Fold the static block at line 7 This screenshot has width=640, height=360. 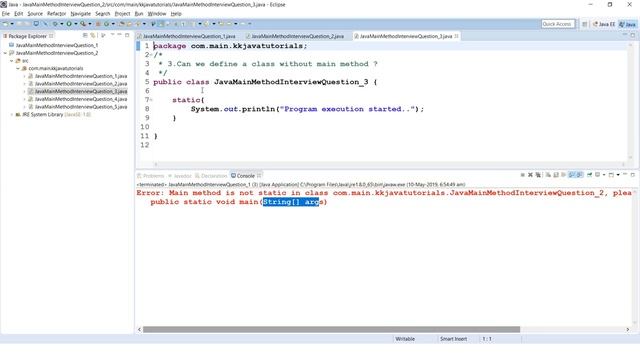[151, 100]
